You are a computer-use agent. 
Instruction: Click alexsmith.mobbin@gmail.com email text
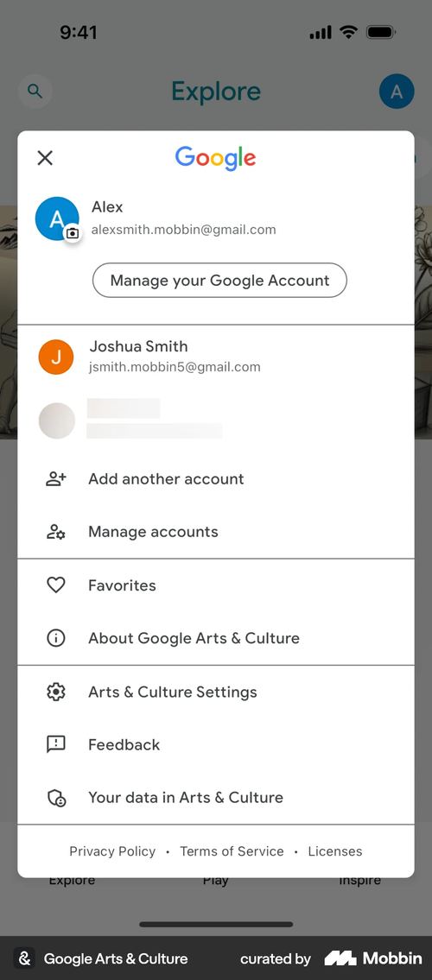(x=184, y=230)
